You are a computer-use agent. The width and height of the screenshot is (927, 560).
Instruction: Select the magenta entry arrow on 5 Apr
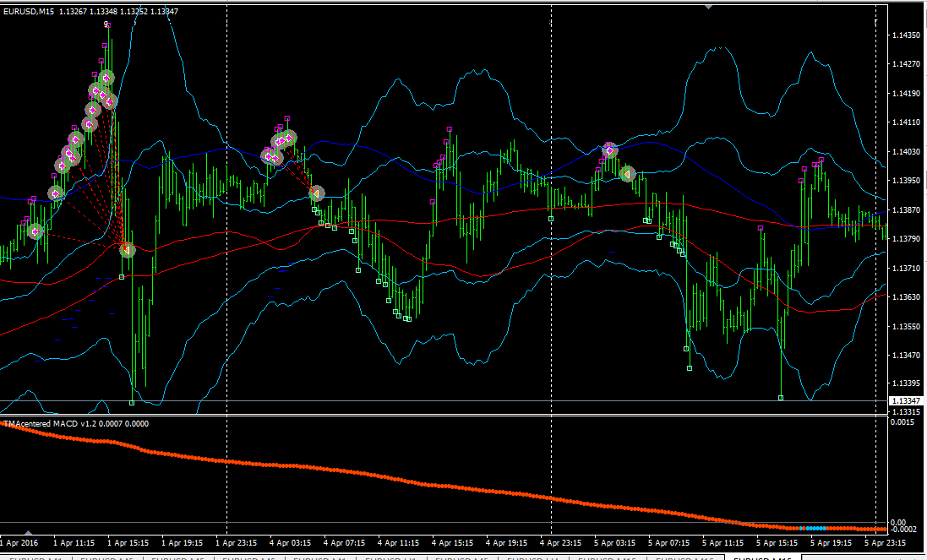[609, 150]
